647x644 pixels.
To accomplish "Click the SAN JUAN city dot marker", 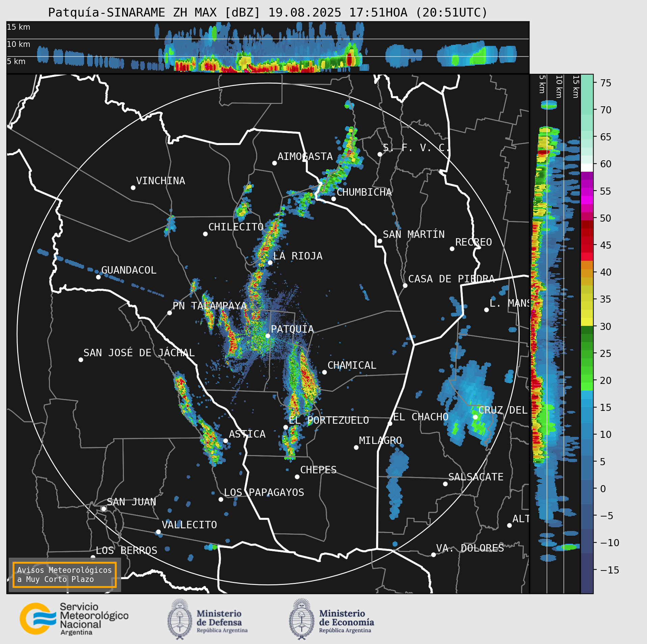I will 104,509.
